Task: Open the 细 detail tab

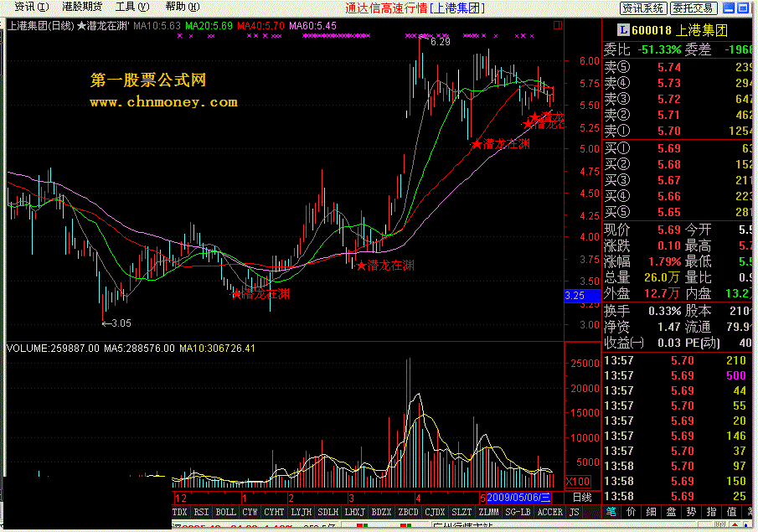Action: 651,512
